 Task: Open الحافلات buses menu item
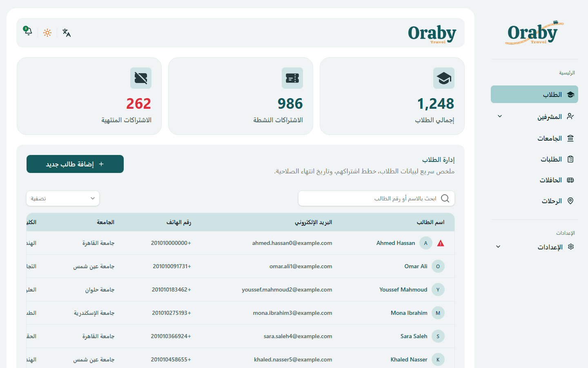[x=535, y=180]
